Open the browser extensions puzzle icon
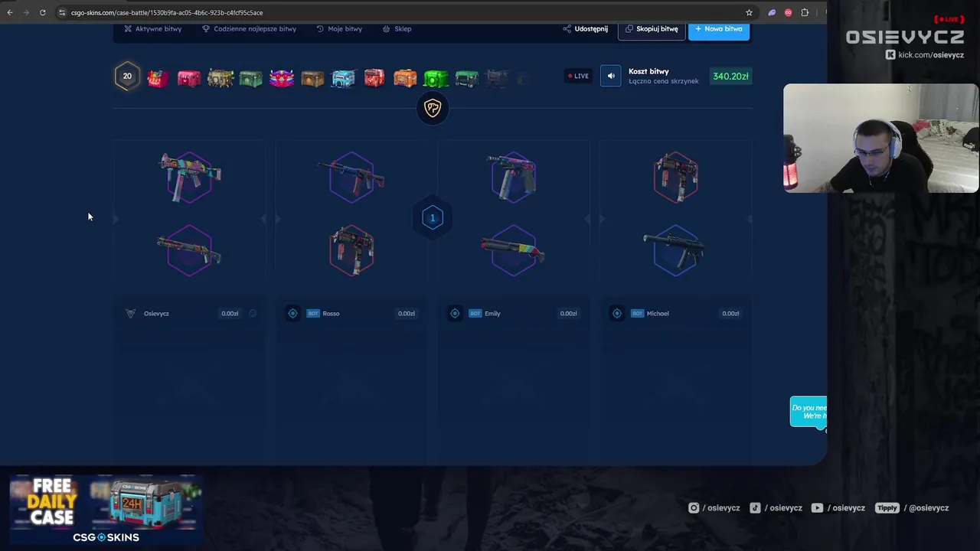 coord(805,12)
